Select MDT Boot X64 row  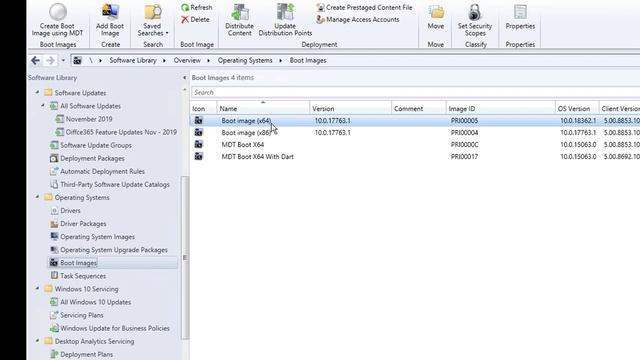(x=415, y=144)
